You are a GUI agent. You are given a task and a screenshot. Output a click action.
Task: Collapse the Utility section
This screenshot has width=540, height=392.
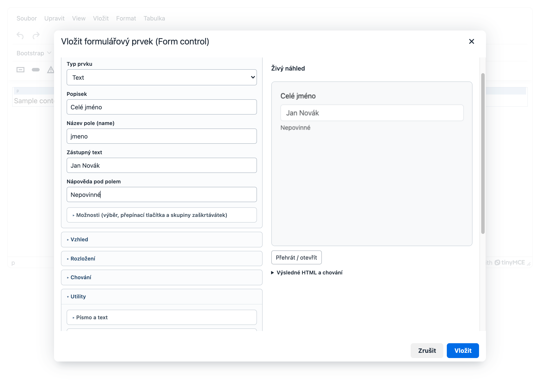tap(162, 296)
